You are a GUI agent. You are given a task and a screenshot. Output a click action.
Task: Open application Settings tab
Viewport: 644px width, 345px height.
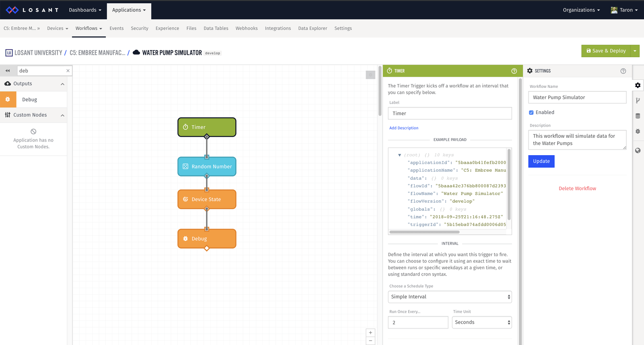pyautogui.click(x=343, y=28)
